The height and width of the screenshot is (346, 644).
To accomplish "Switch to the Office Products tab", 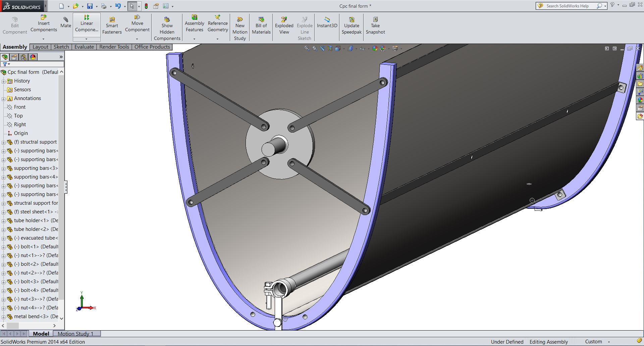I will tap(152, 47).
